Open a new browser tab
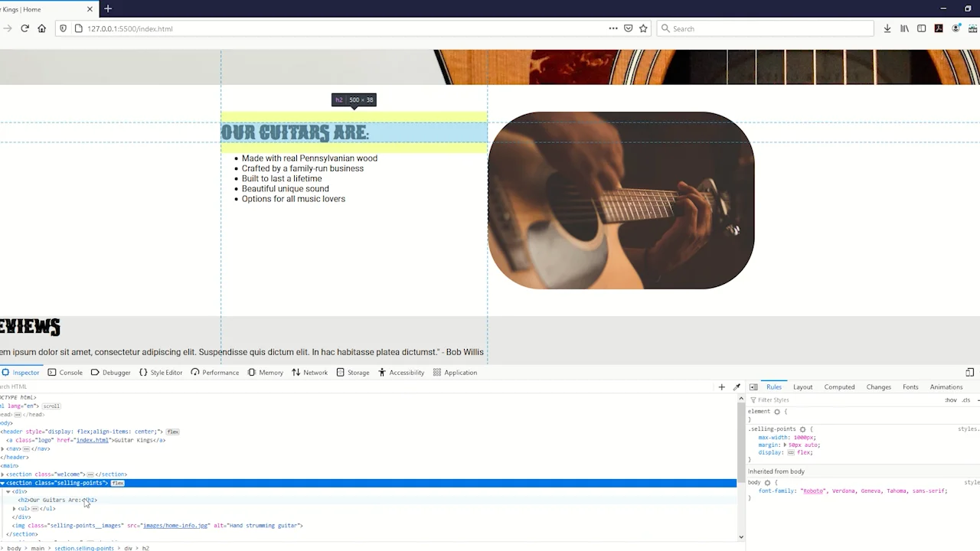The height and width of the screenshot is (551, 980). (x=108, y=9)
